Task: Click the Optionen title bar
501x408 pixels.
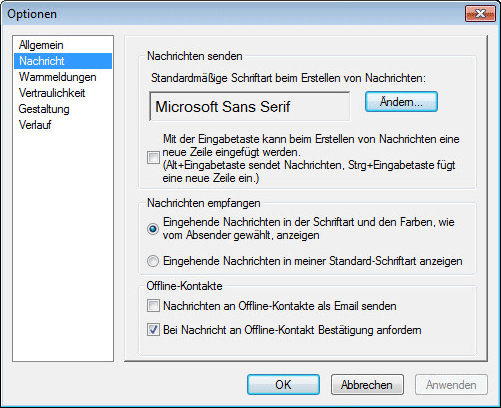Action: pos(233,14)
